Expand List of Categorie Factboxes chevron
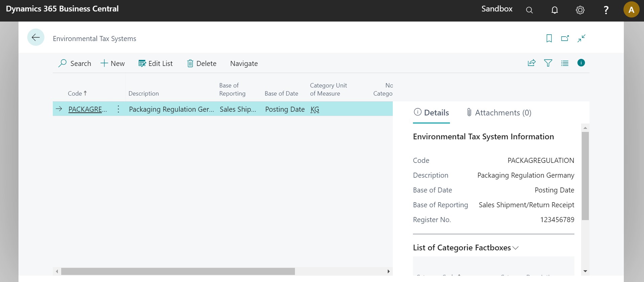644x282 pixels. point(516,248)
